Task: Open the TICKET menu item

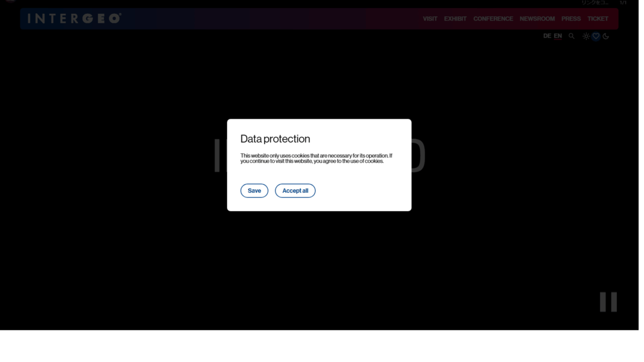Action: click(x=597, y=19)
